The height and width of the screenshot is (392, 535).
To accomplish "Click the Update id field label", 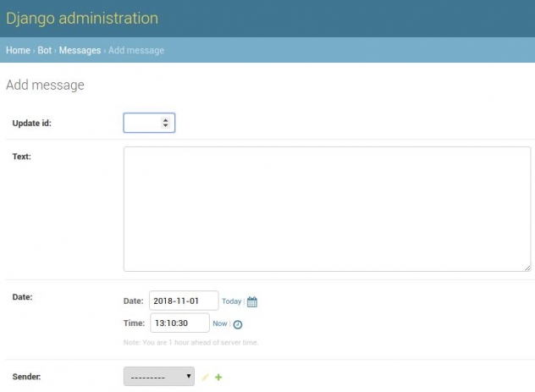I will (32, 124).
